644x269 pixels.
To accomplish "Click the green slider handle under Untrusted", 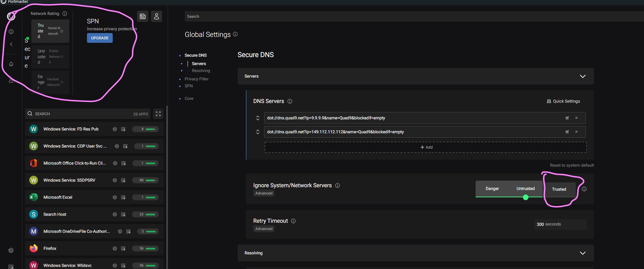I will click(x=526, y=197).
